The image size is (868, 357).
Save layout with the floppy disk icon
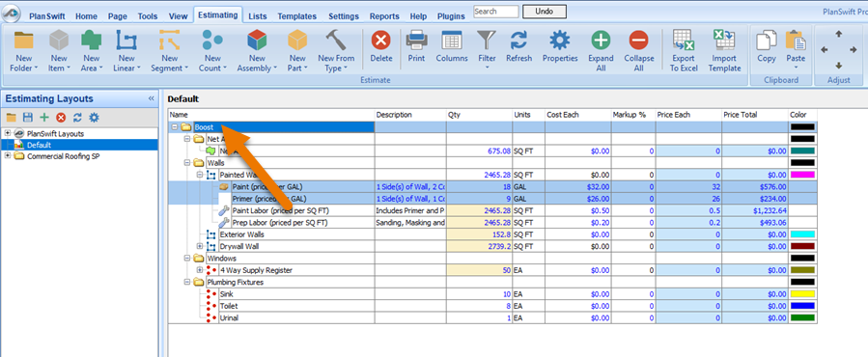pyautogui.click(x=27, y=118)
